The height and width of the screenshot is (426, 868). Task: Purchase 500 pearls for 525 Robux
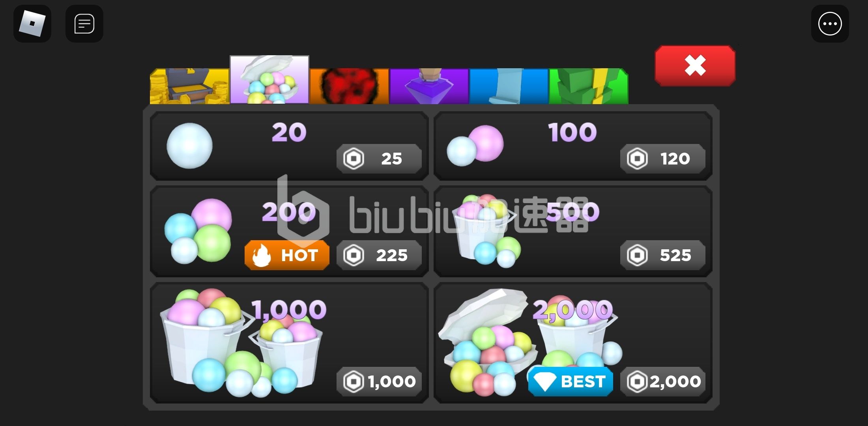click(663, 255)
